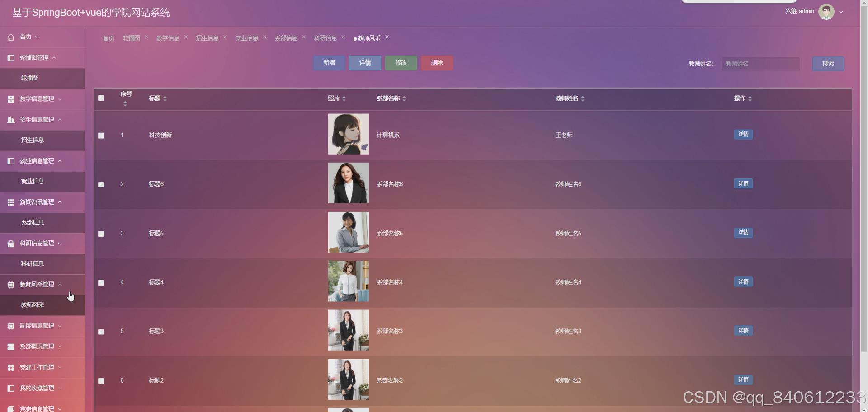The width and height of the screenshot is (868, 412).
Task: Close the 科研信息 tab
Action: click(343, 37)
